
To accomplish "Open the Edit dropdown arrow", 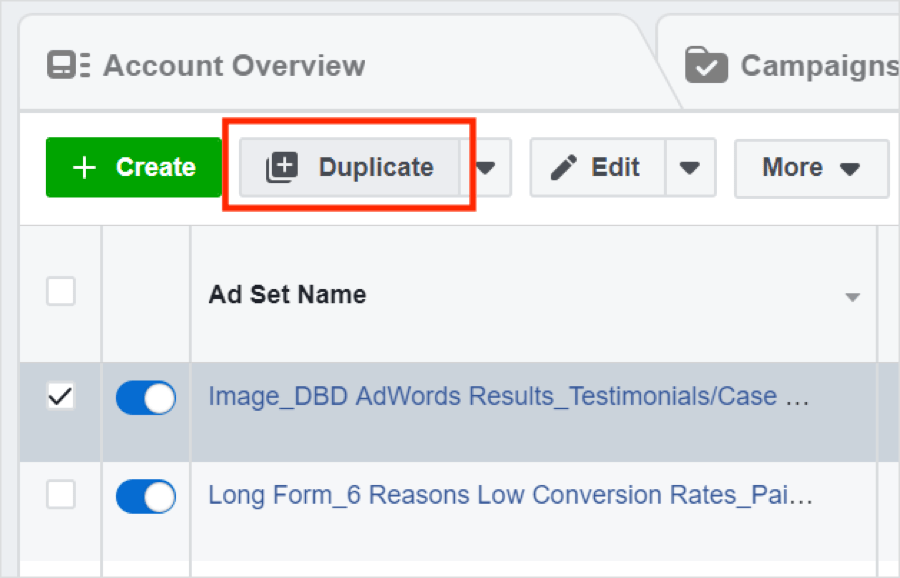I will pos(691,167).
